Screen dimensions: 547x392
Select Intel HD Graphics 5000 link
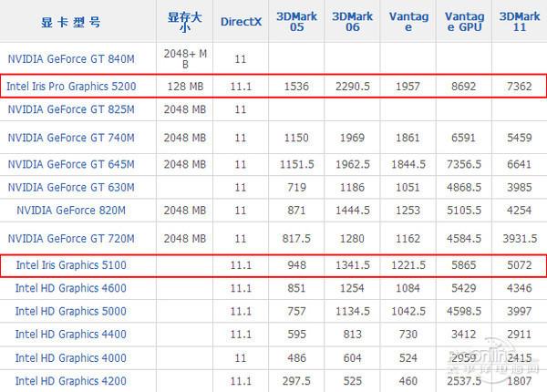pyautogui.click(x=71, y=311)
